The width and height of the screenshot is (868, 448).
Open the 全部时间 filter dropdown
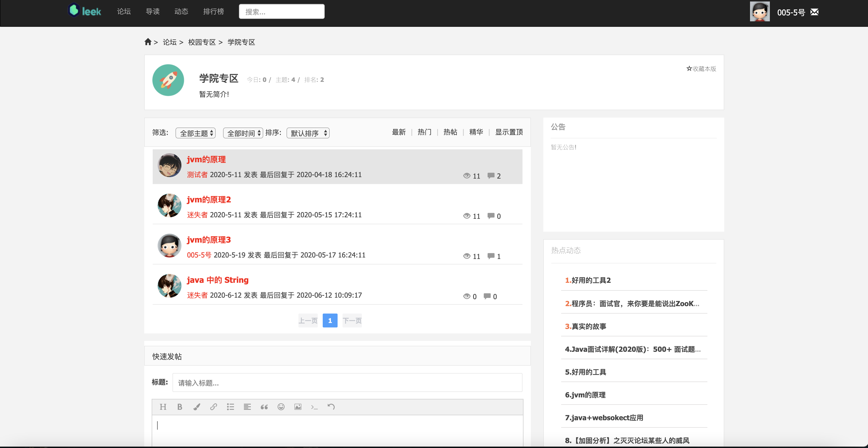[243, 133]
